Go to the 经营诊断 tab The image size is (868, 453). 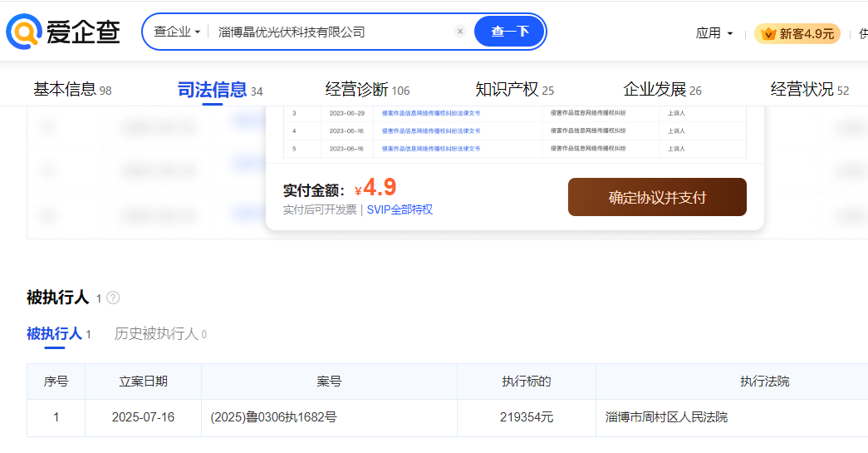368,89
